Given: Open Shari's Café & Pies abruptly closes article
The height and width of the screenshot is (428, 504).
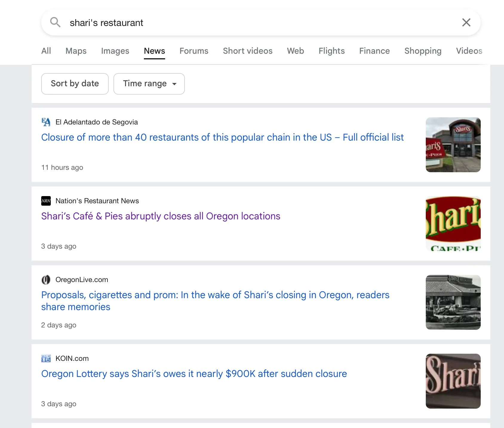Looking at the screenshot, I should [161, 216].
